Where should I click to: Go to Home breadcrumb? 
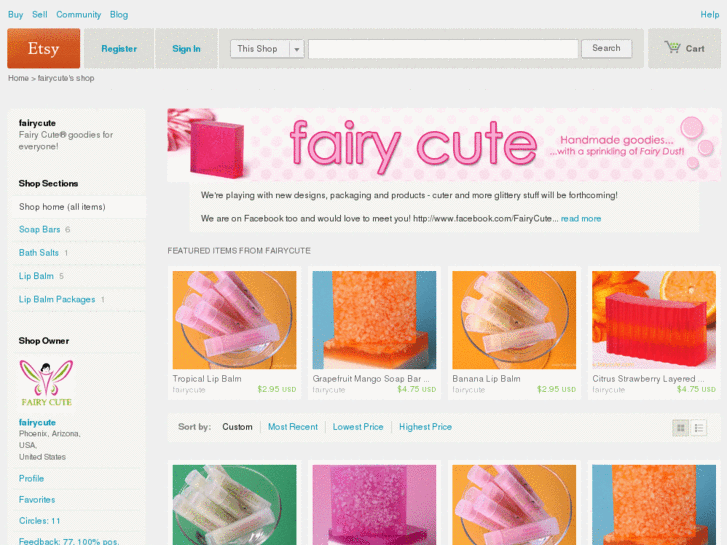point(18,78)
